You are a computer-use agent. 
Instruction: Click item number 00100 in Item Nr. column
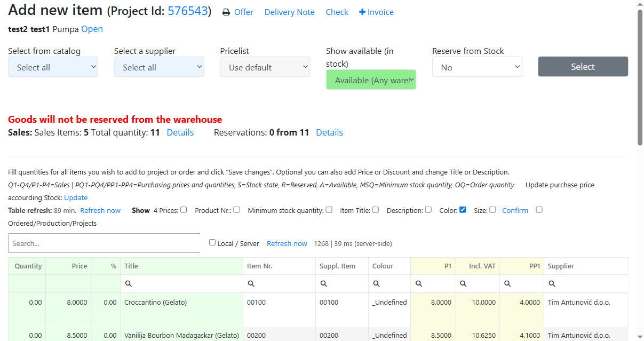pos(256,302)
